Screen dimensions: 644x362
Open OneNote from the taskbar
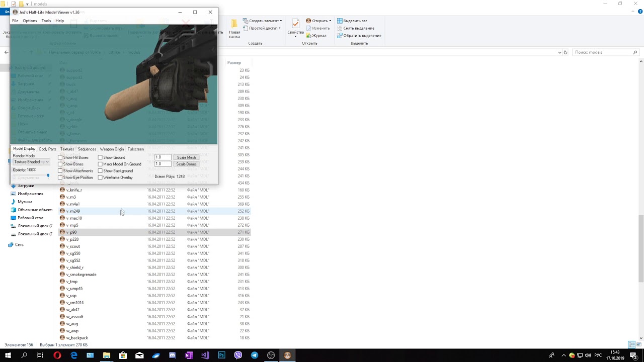(x=189, y=355)
